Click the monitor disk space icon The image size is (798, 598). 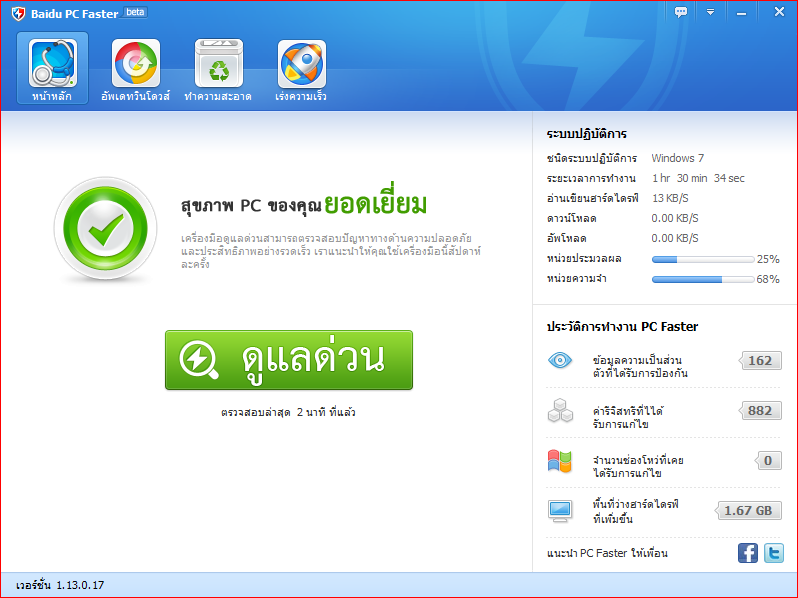(x=560, y=510)
